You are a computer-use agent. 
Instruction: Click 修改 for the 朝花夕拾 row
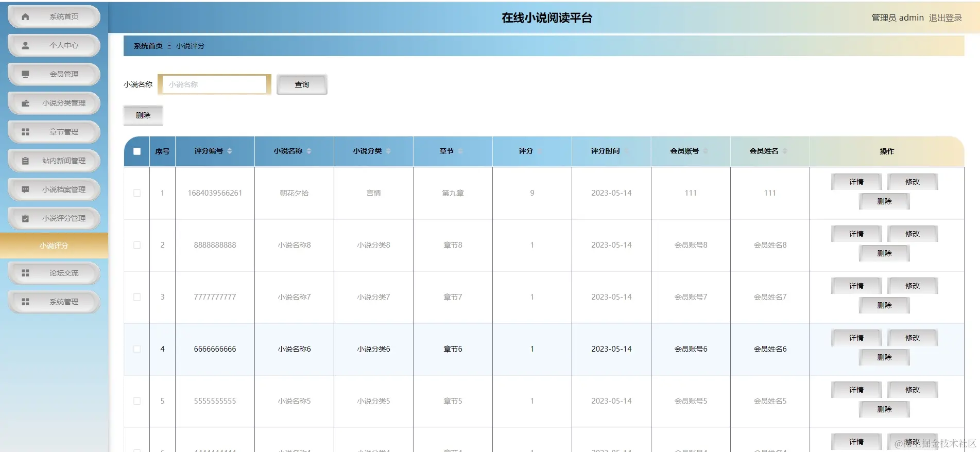tap(913, 182)
